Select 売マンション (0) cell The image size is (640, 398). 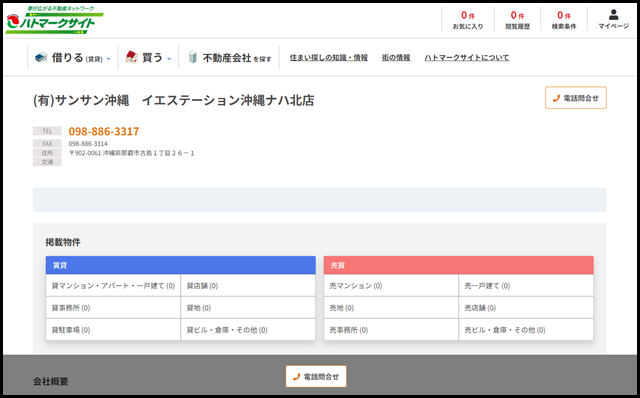391,286
